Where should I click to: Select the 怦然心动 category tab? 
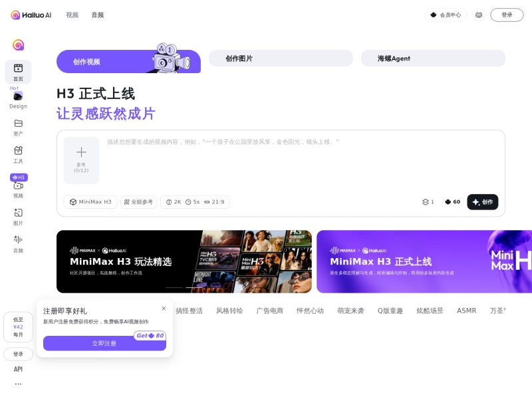coord(310,311)
